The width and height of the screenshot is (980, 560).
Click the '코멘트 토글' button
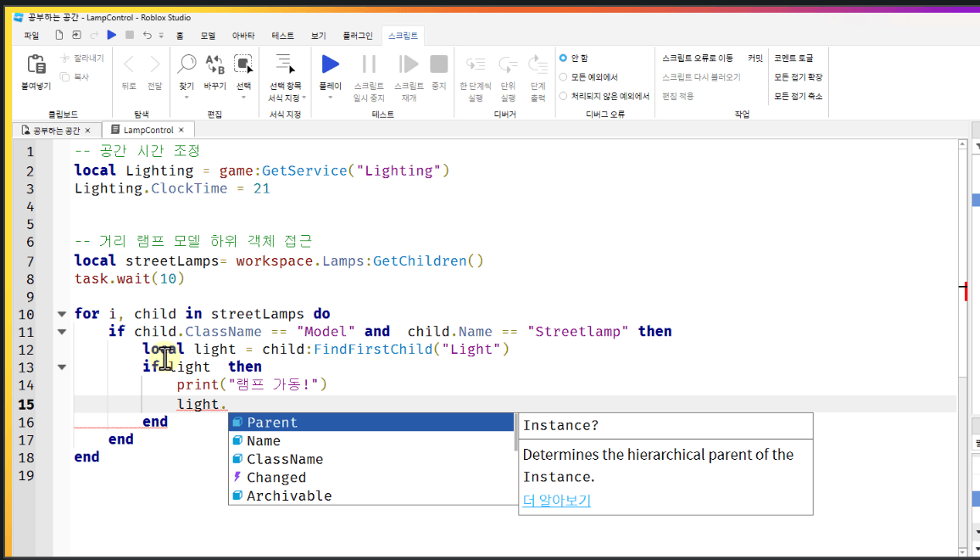click(x=793, y=59)
